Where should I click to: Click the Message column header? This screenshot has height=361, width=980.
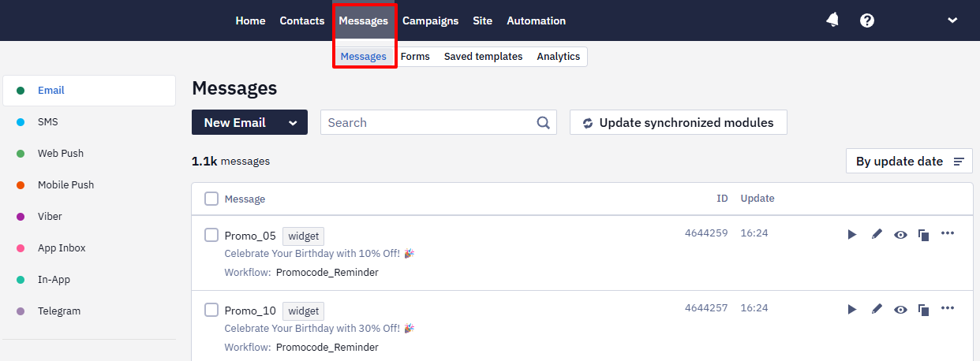tap(245, 199)
